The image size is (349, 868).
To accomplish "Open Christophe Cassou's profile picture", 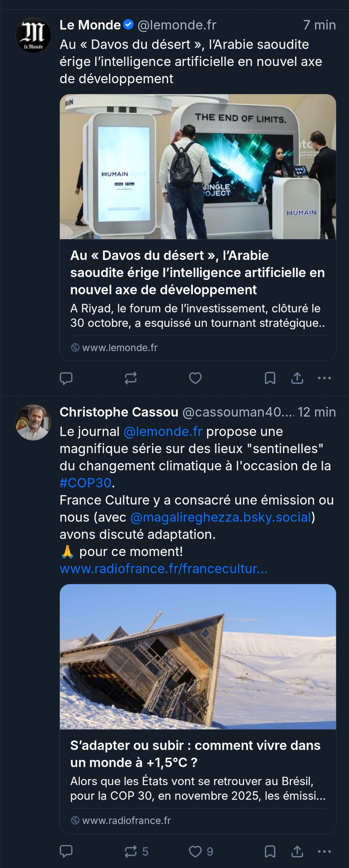I will [x=33, y=422].
